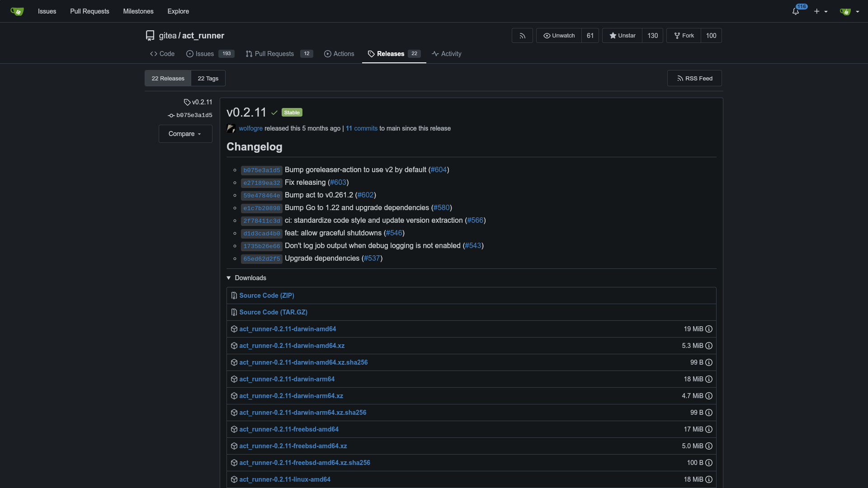Toggle Unwatch for the repository
Screen dimensions: 868x488
[559, 36]
